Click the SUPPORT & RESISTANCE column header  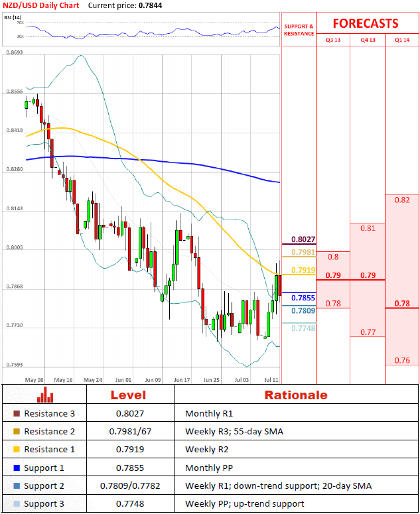(299, 30)
